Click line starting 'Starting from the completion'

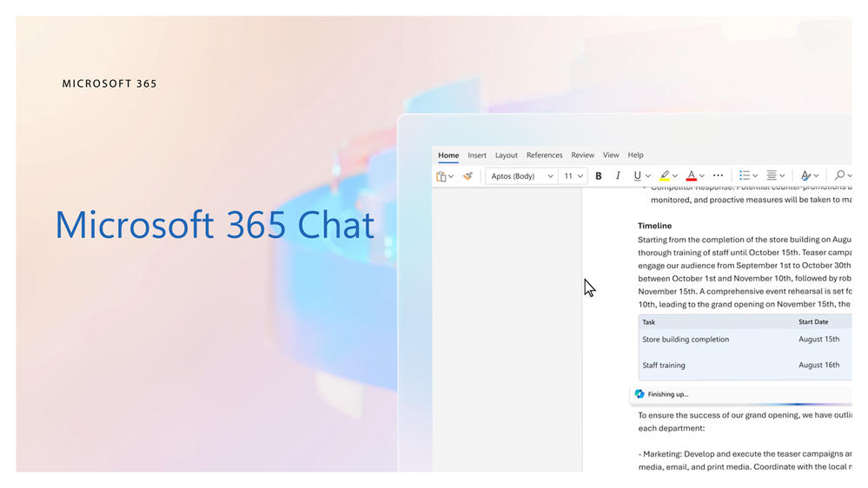(x=745, y=240)
